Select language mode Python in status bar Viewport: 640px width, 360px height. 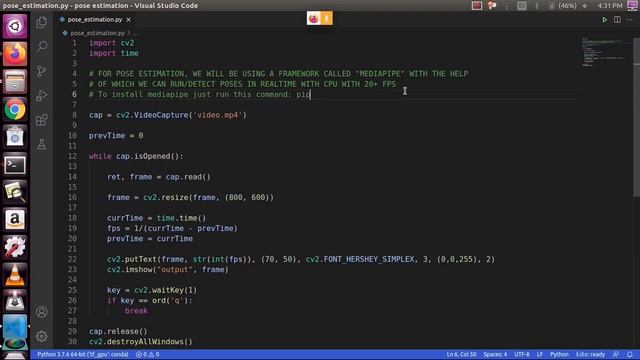coord(559,354)
